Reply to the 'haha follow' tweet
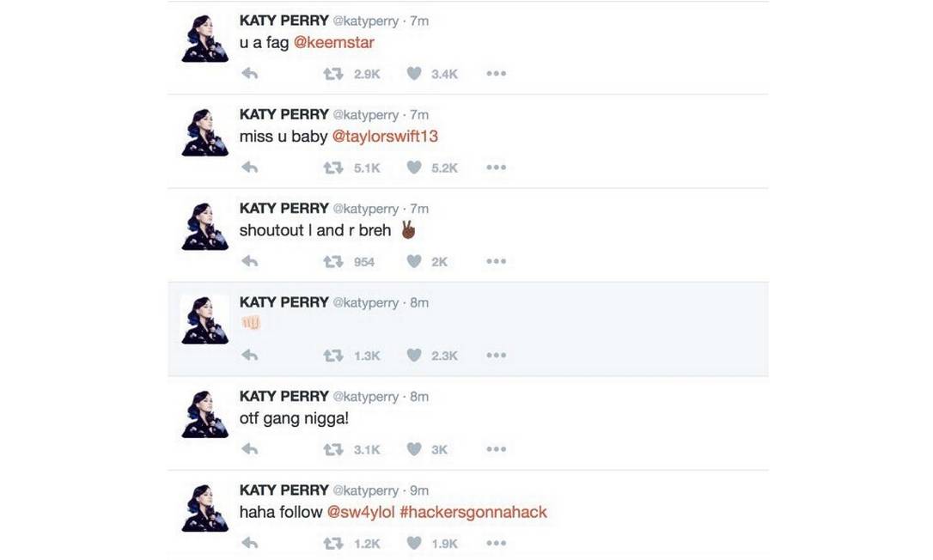 point(250,544)
